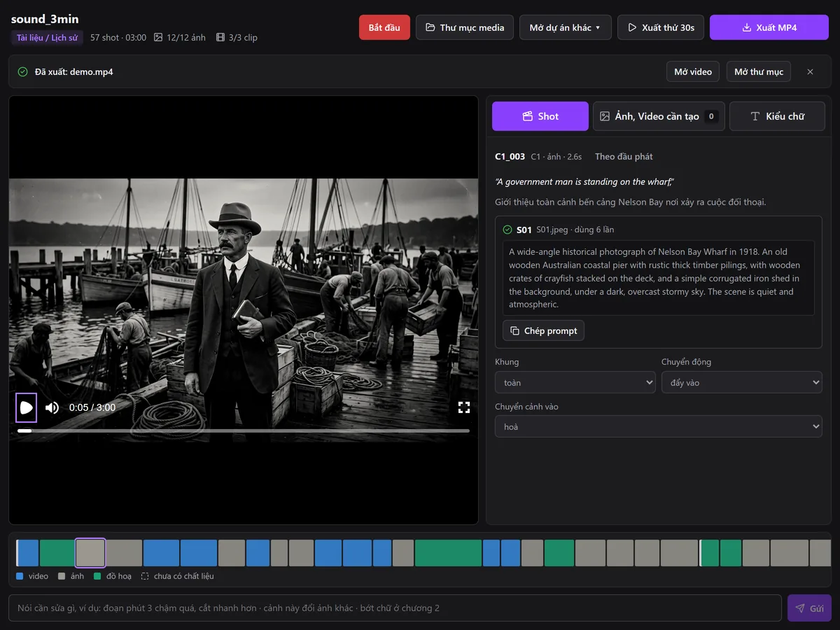
Task: Select the 'Shot' tab
Action: click(x=540, y=116)
